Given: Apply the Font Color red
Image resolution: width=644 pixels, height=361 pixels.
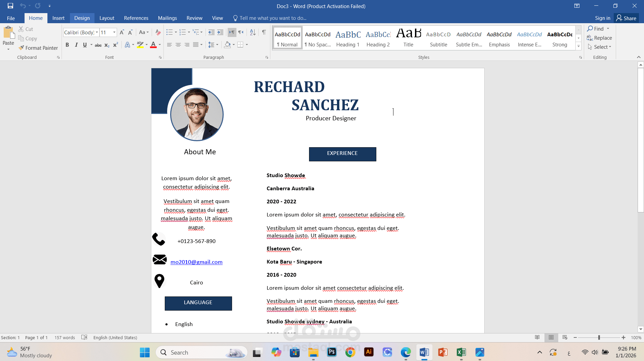Looking at the screenshot, I should [x=153, y=44].
